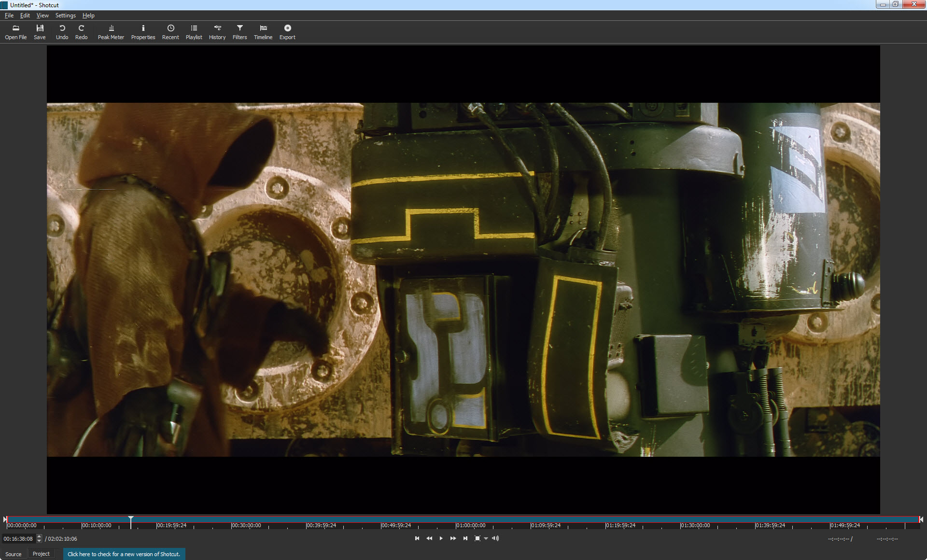927x560 pixels.
Task: Increment the timecode with the up stepper
Action: [x=39, y=536]
